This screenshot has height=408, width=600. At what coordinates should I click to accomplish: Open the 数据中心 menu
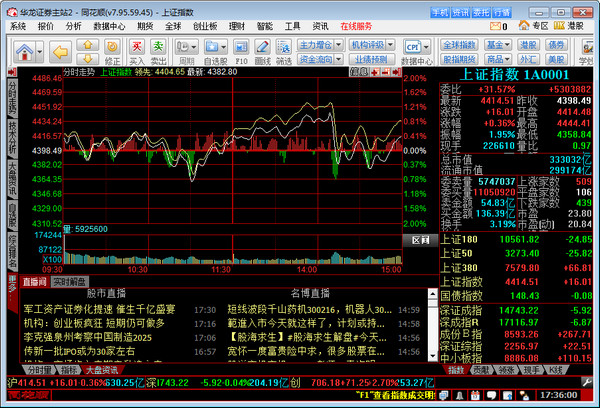tap(109, 26)
